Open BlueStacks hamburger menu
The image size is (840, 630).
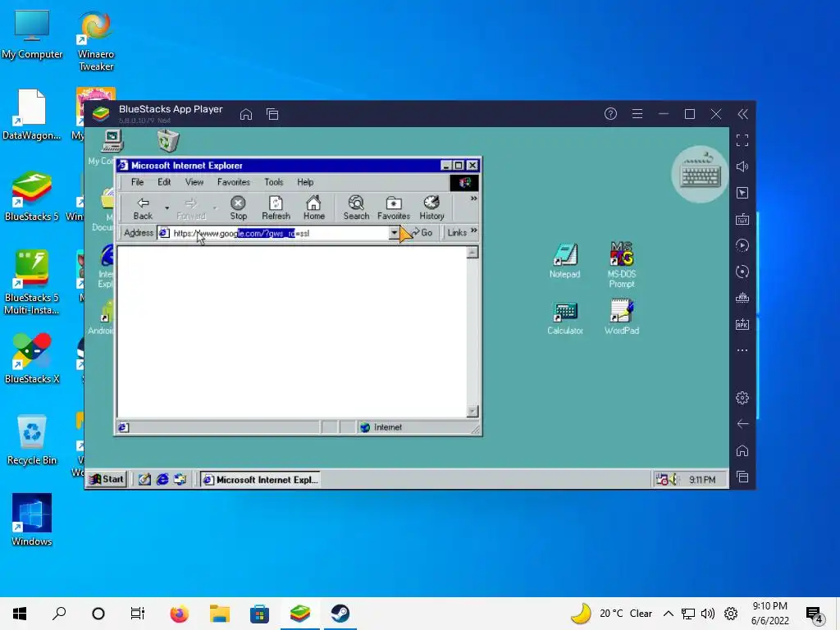637,113
